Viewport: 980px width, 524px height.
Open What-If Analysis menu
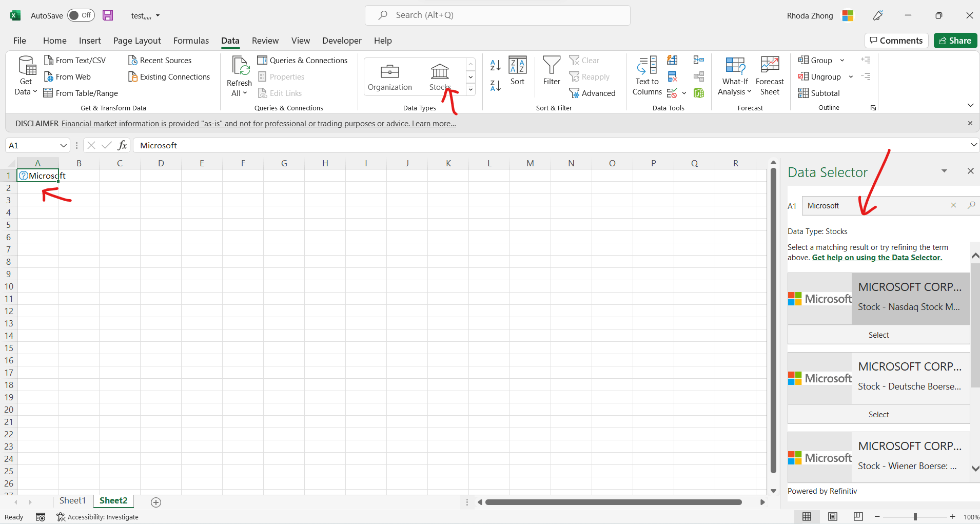(x=735, y=76)
